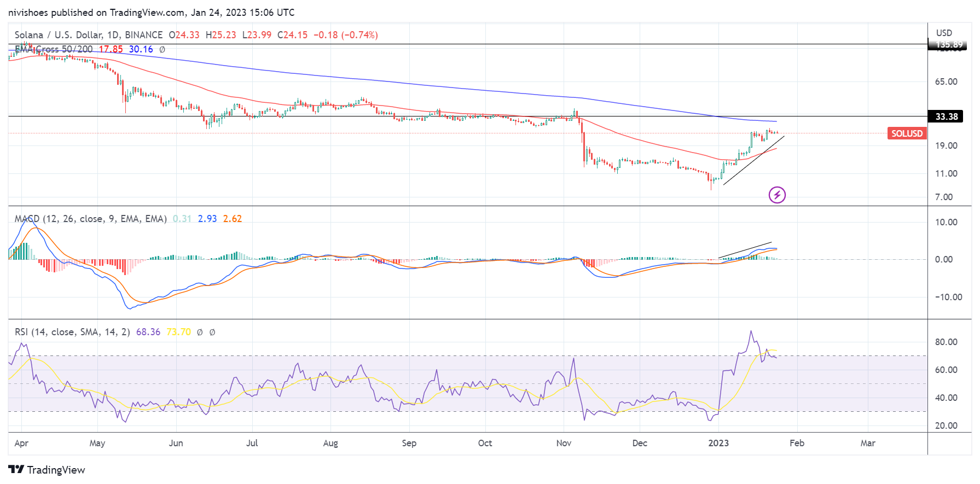Select the trendline drawn above MACD histogram

[x=745, y=250]
